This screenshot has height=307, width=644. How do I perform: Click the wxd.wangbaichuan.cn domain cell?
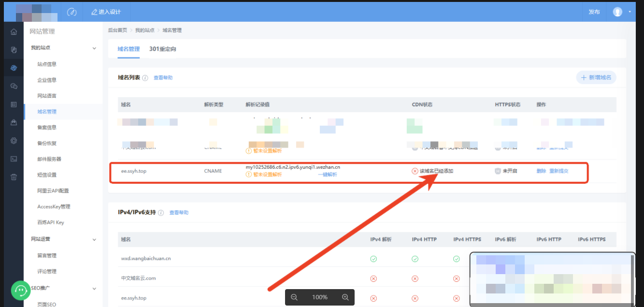point(145,259)
